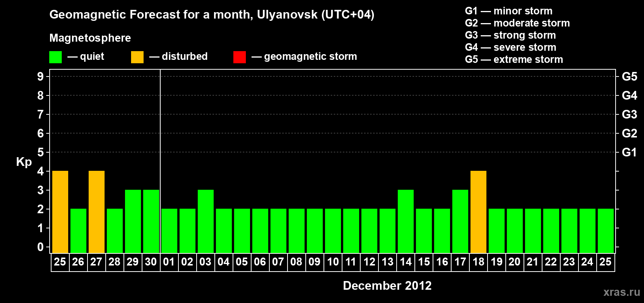Click the 'quiet' legend text
Image resolution: width=644 pixels, height=303 pixels.
click(x=92, y=57)
